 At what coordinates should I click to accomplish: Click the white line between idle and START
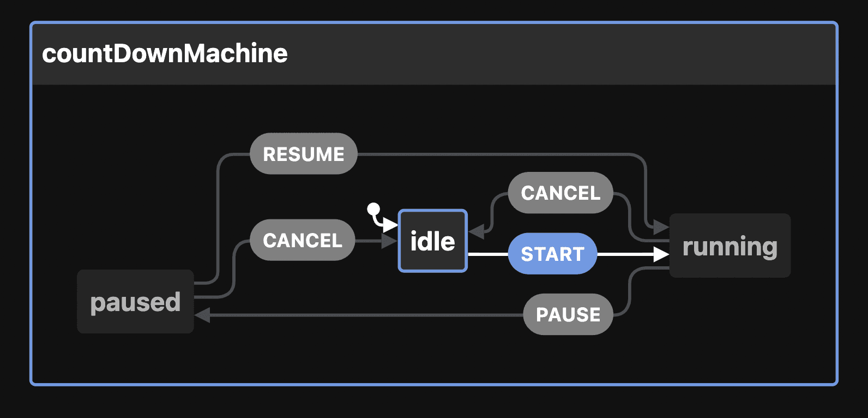[x=488, y=254]
